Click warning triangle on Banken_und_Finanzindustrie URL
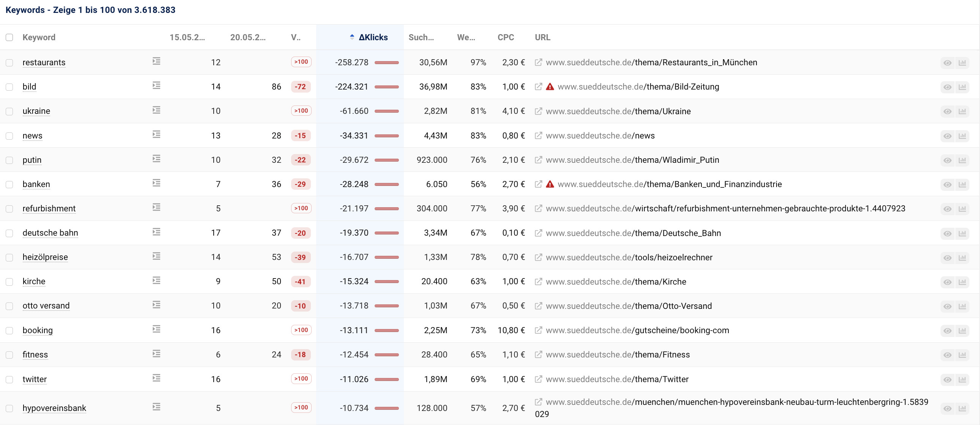 pos(550,184)
